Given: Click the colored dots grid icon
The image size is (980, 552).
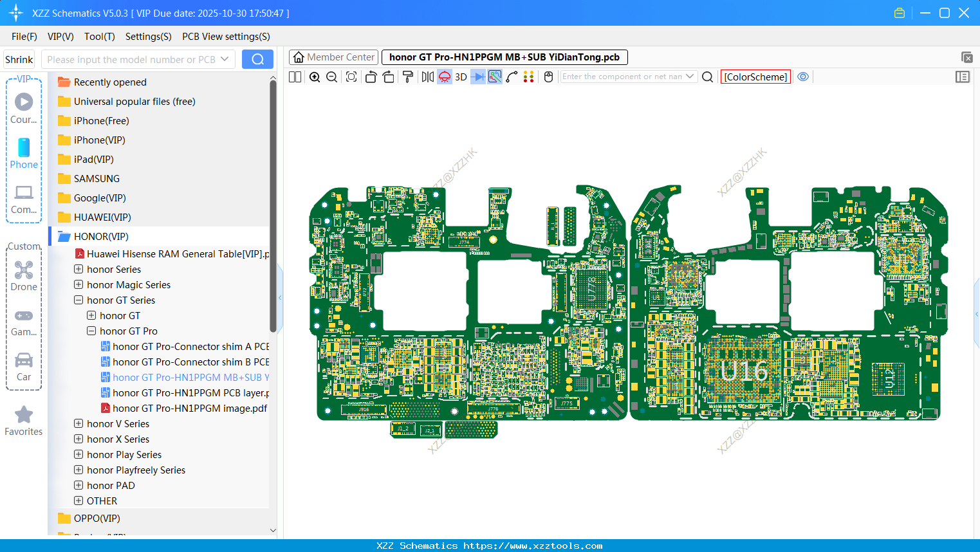Looking at the screenshot, I should tap(528, 77).
